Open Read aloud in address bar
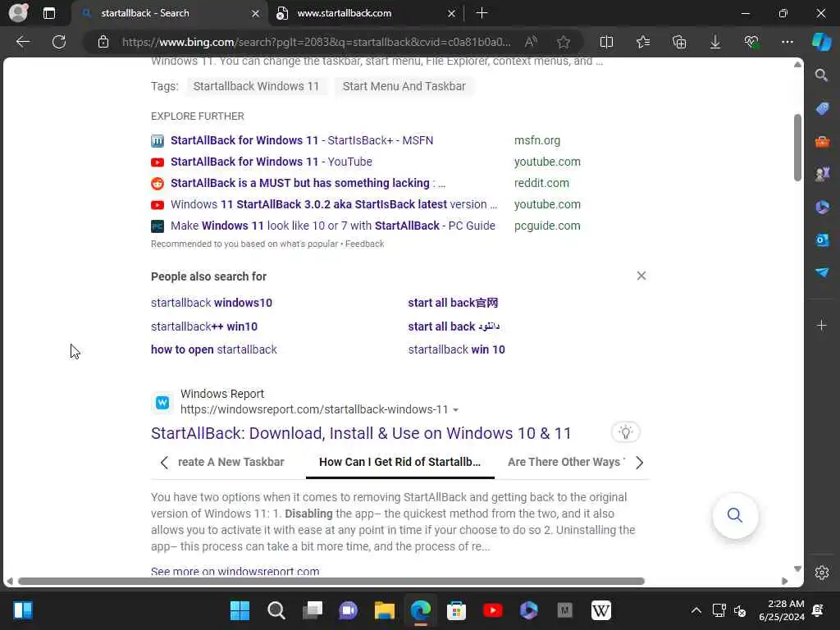Viewport: 840px width, 630px height. coord(531,42)
